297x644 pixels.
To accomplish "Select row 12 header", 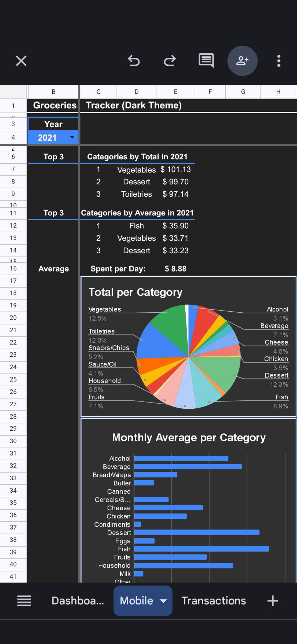I will pos(13,226).
